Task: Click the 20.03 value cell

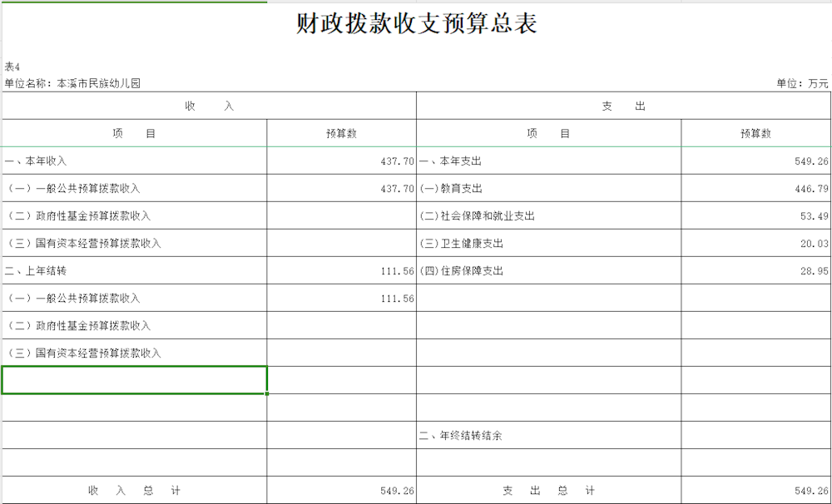Action: tap(755, 244)
